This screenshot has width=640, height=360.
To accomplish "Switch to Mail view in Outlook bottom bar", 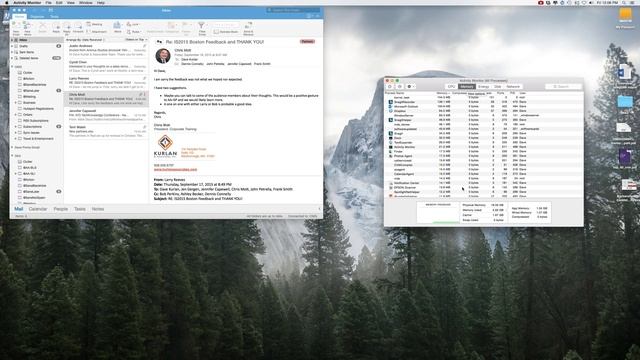I will tap(19, 209).
